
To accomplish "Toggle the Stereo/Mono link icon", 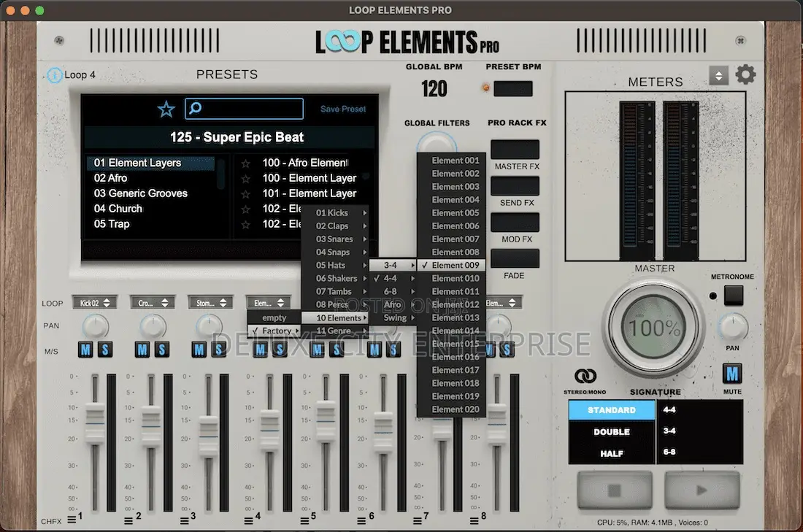I will [x=585, y=377].
